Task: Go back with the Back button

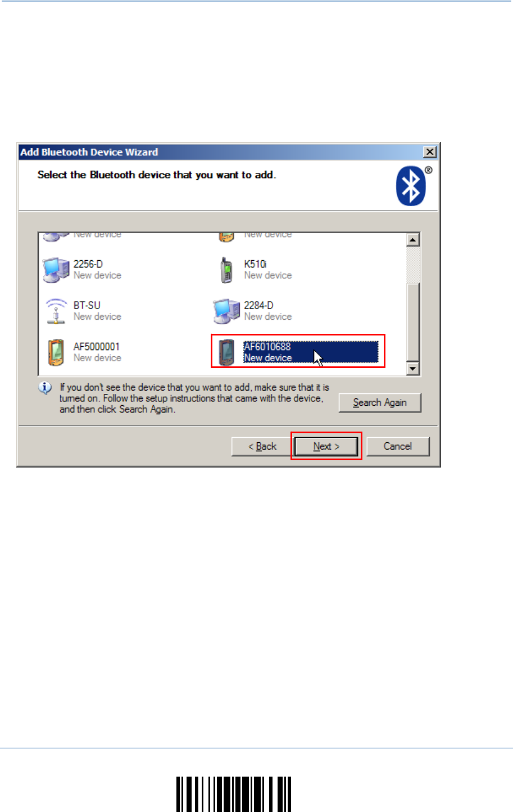Action: (x=262, y=446)
